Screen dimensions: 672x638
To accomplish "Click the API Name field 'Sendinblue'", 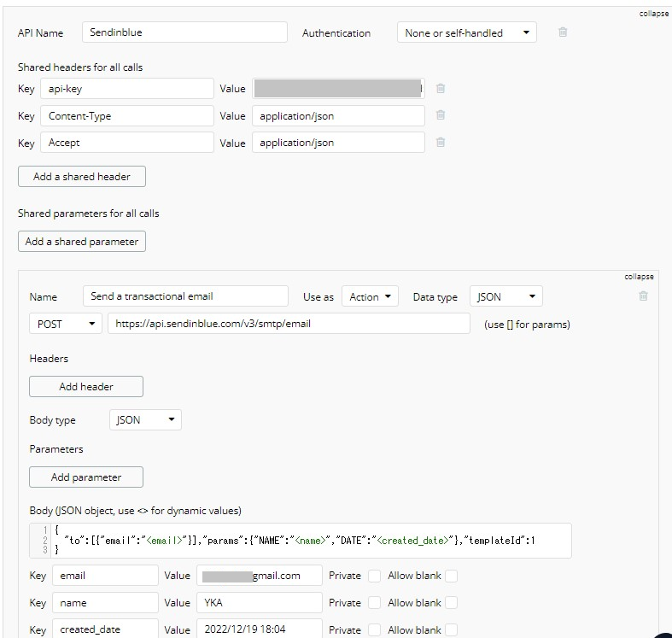I will (184, 32).
